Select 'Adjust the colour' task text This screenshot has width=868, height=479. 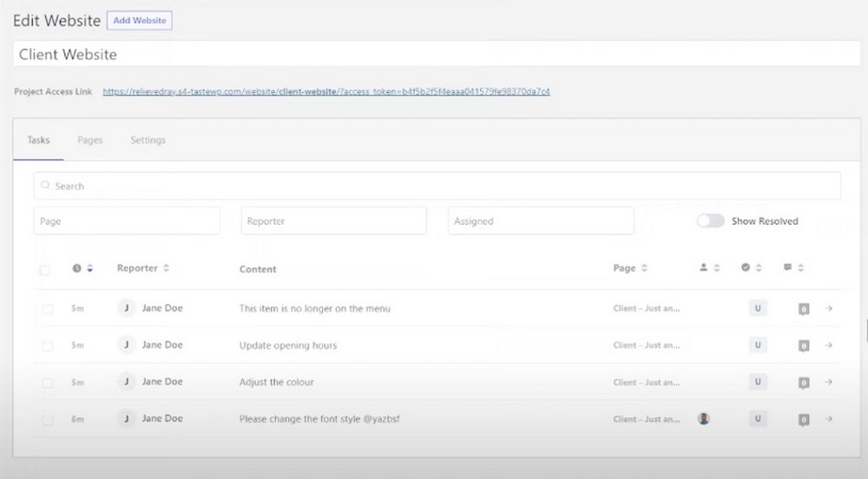coord(276,382)
